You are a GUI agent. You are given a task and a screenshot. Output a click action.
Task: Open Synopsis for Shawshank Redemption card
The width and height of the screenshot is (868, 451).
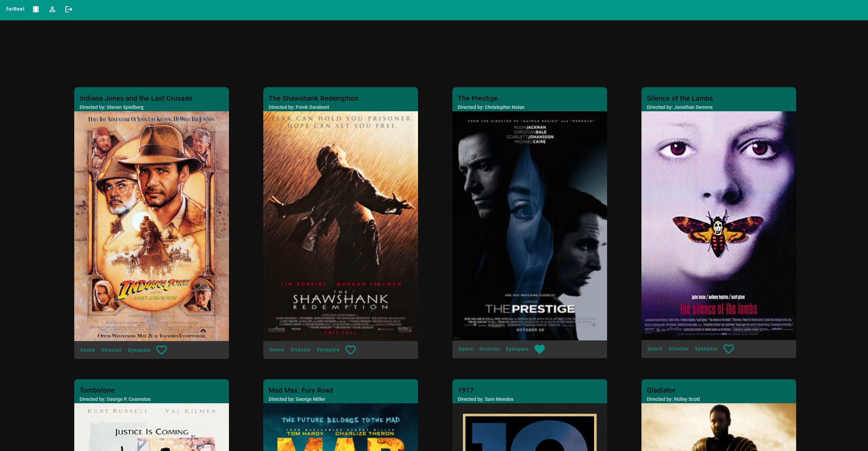click(328, 350)
